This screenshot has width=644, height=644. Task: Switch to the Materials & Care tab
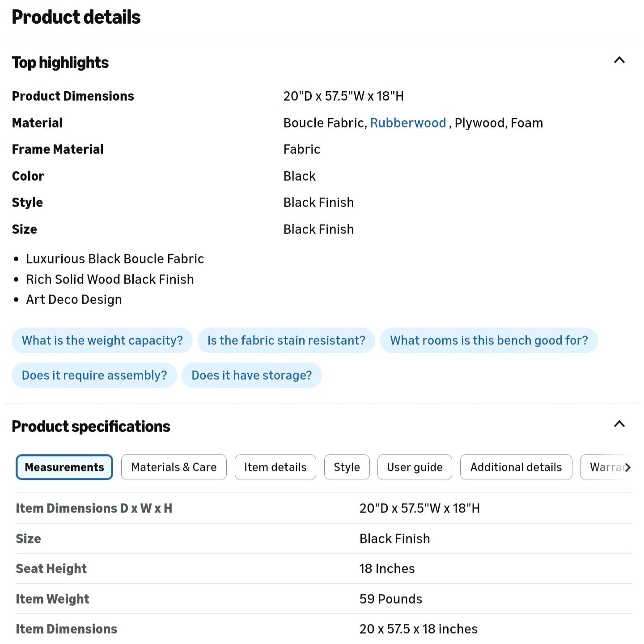(x=174, y=467)
